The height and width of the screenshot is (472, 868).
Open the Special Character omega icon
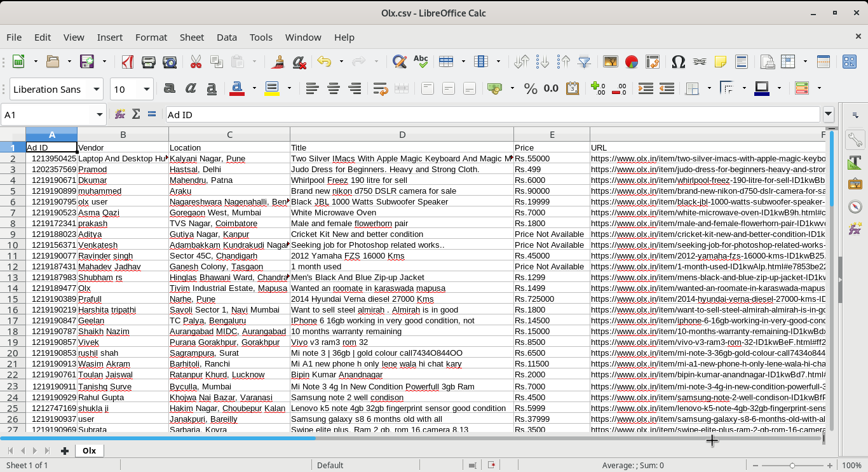click(x=678, y=62)
